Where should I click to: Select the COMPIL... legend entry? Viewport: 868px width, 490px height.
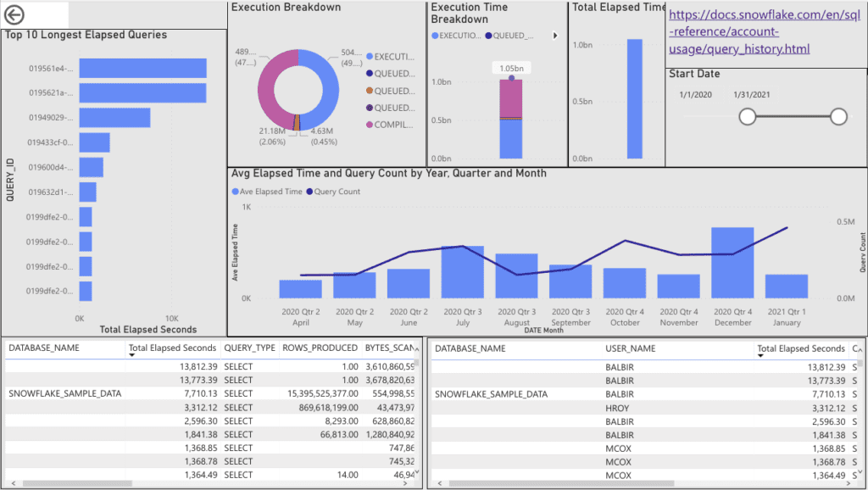click(x=390, y=125)
